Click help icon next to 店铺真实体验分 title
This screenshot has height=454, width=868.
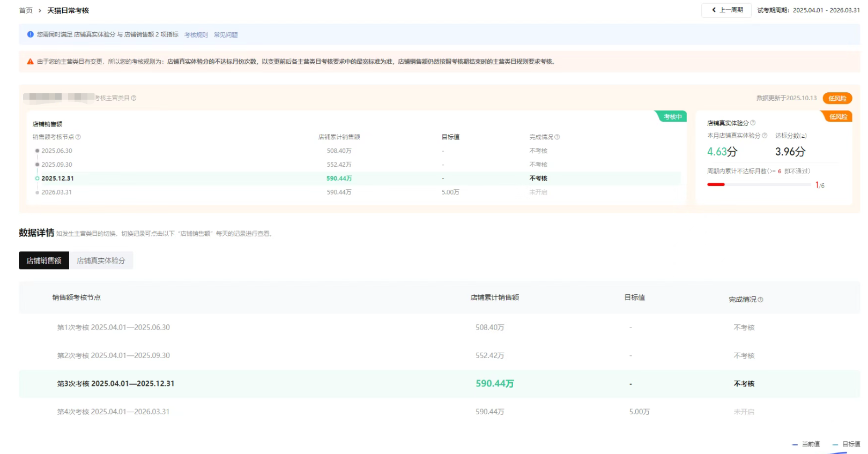[753, 123]
